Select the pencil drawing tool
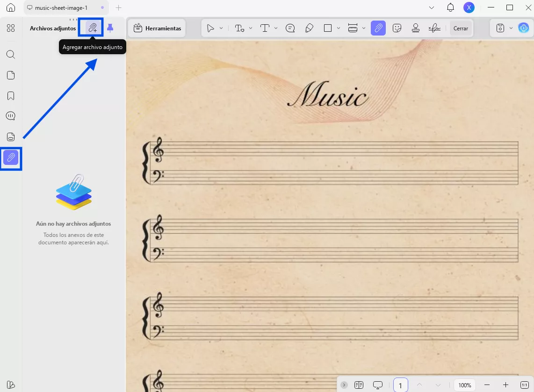The height and width of the screenshot is (392, 534). [309, 28]
